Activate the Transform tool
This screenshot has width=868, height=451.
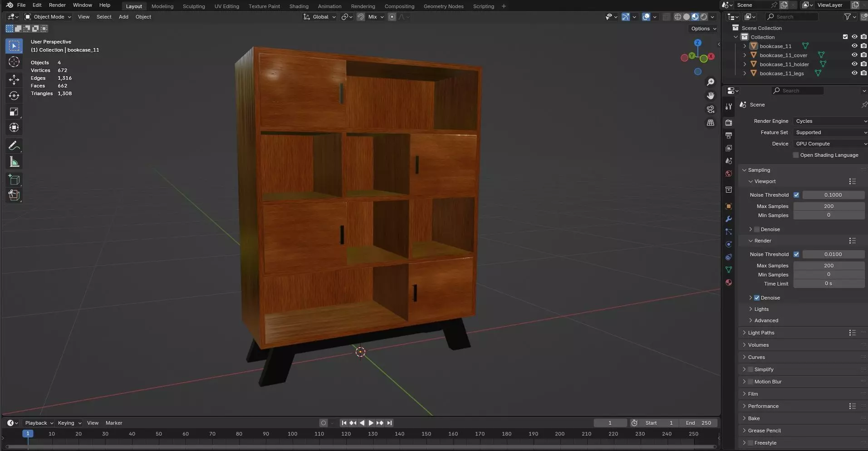click(x=14, y=127)
